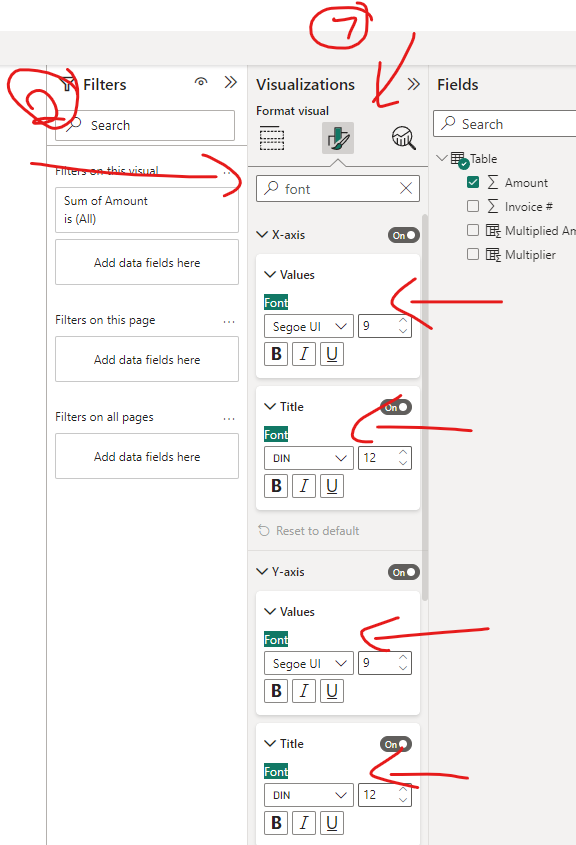Open X-axis Title DIN font dropdown

(309, 458)
